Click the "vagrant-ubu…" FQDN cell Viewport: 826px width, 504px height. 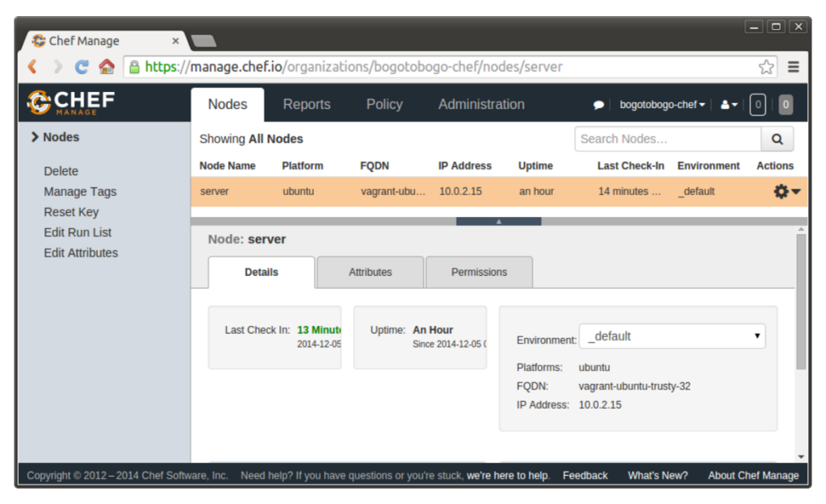(x=393, y=192)
